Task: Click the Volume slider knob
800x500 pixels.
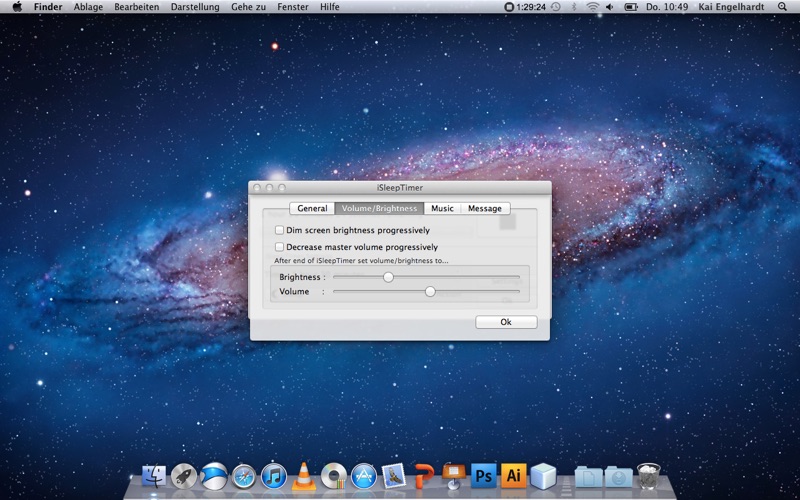Action: tap(430, 291)
